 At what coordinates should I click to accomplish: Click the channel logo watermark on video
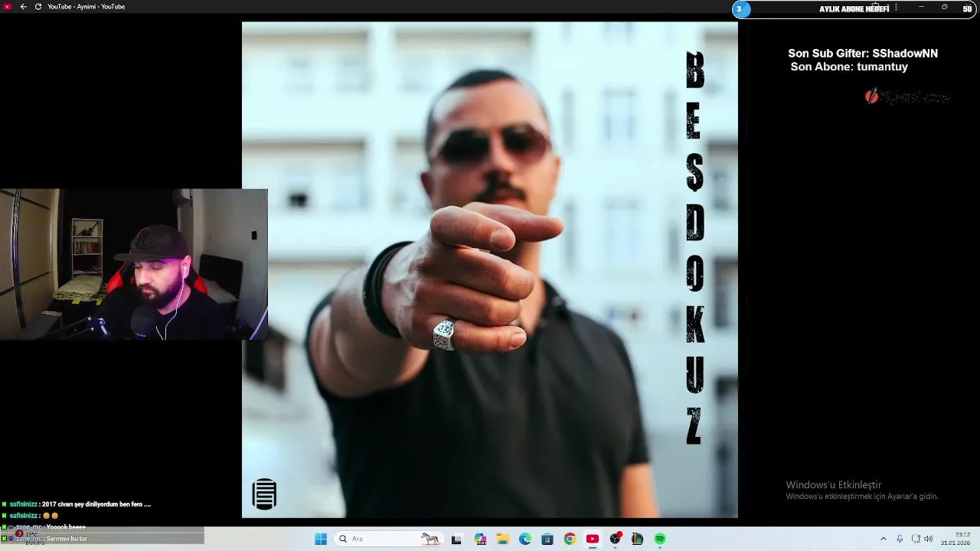tap(264, 494)
